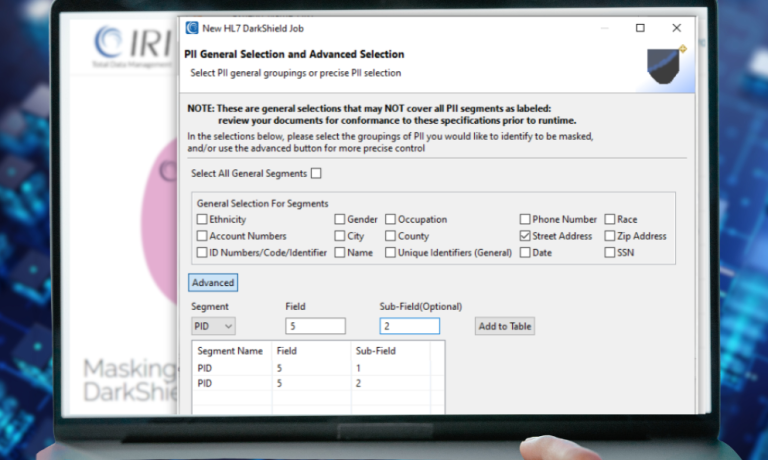Click the Sub-Field input box containing 2
The height and width of the screenshot is (460, 768).
(409, 326)
